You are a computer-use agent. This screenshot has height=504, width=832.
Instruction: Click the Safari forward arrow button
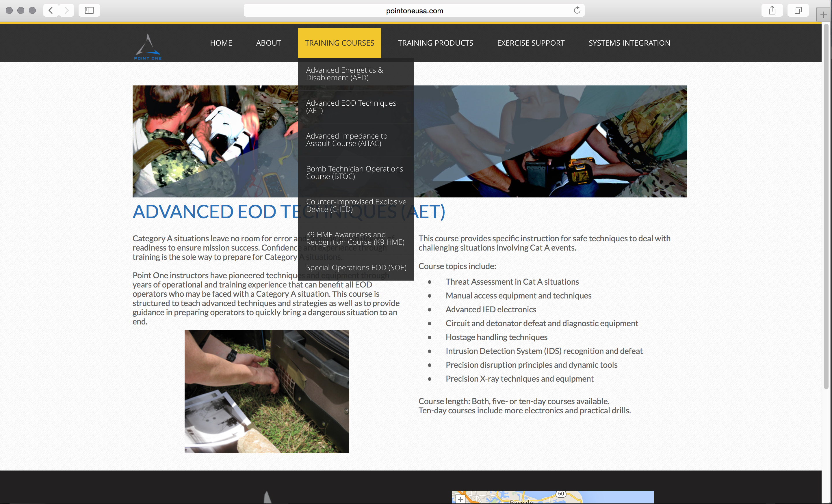coord(66,10)
